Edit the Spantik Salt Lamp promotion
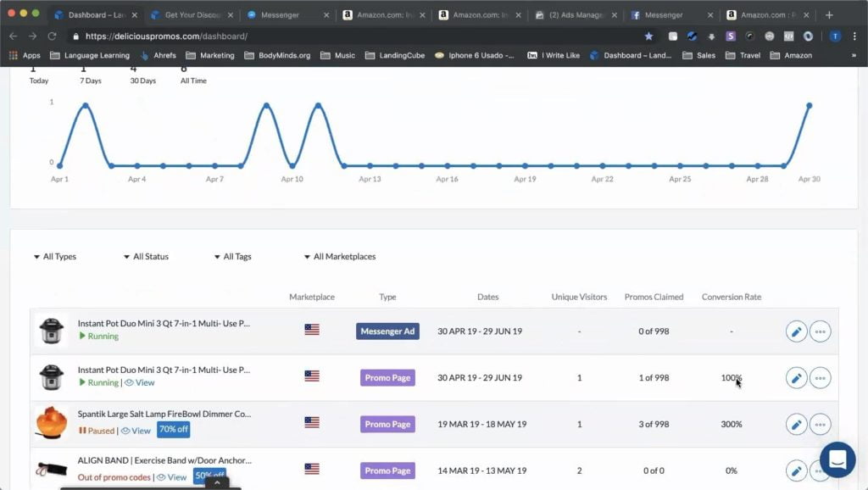 [x=796, y=425]
